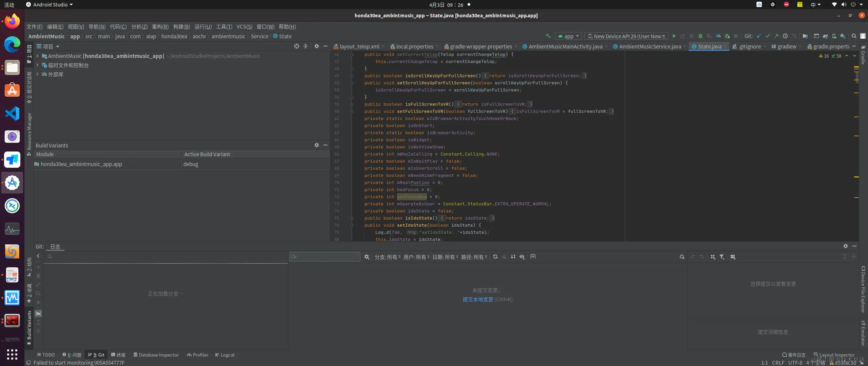
Task: Toggle the Device File Explorer side tab
Action: [863, 289]
